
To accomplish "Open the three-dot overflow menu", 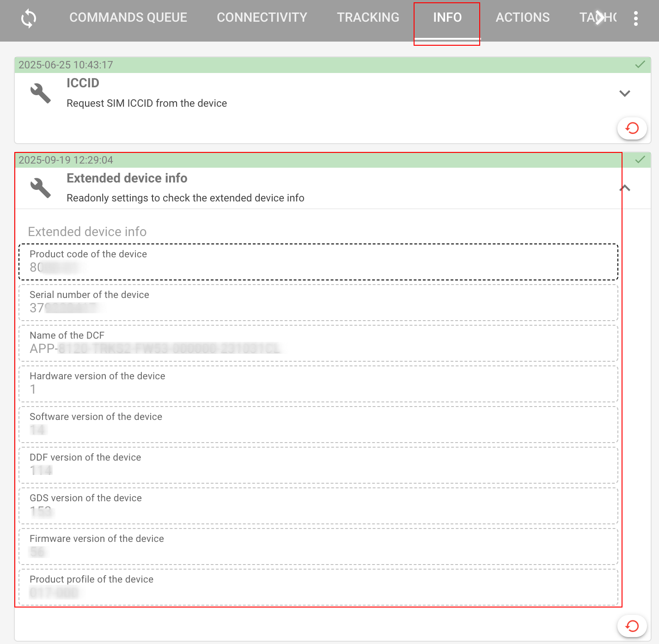I will 636,18.
